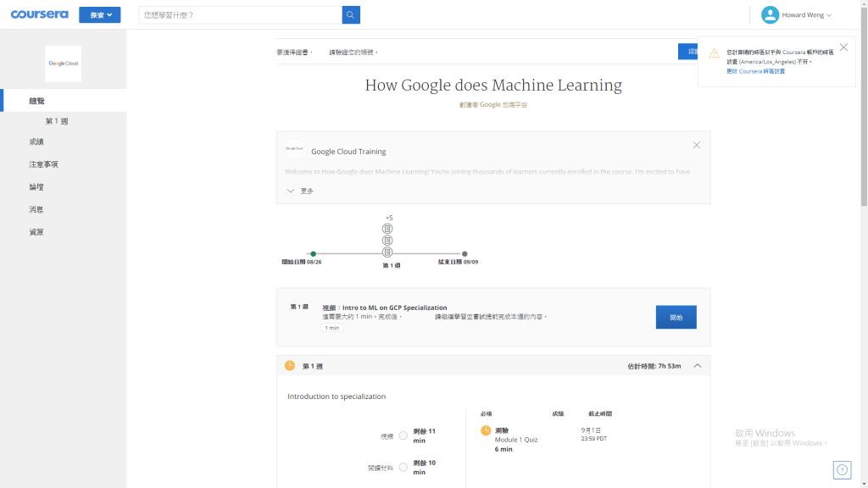Viewport: 868px width, 488px height.
Task: Click the 1 min duration pill
Action: pos(332,328)
